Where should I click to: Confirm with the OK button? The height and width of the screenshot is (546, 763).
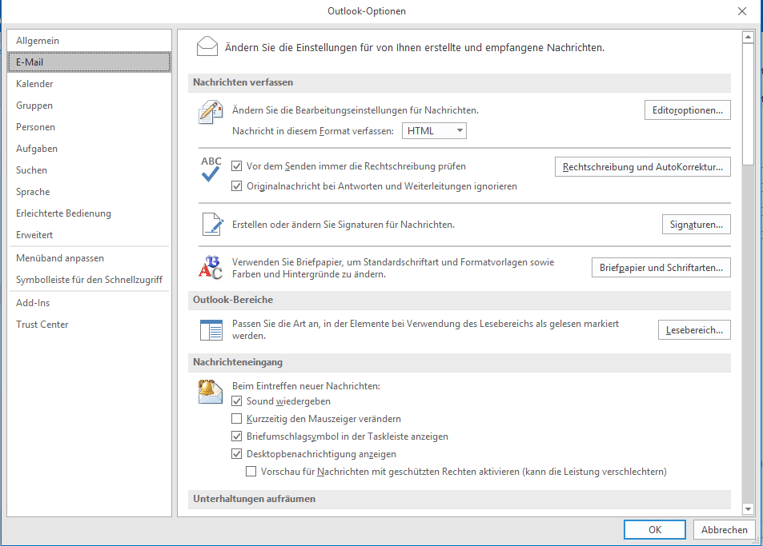click(x=654, y=529)
